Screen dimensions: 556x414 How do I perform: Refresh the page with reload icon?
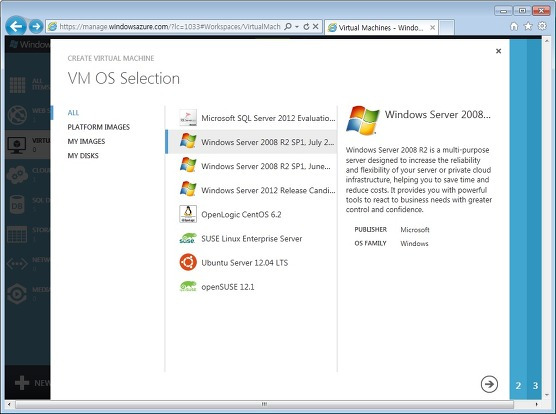pos(306,27)
